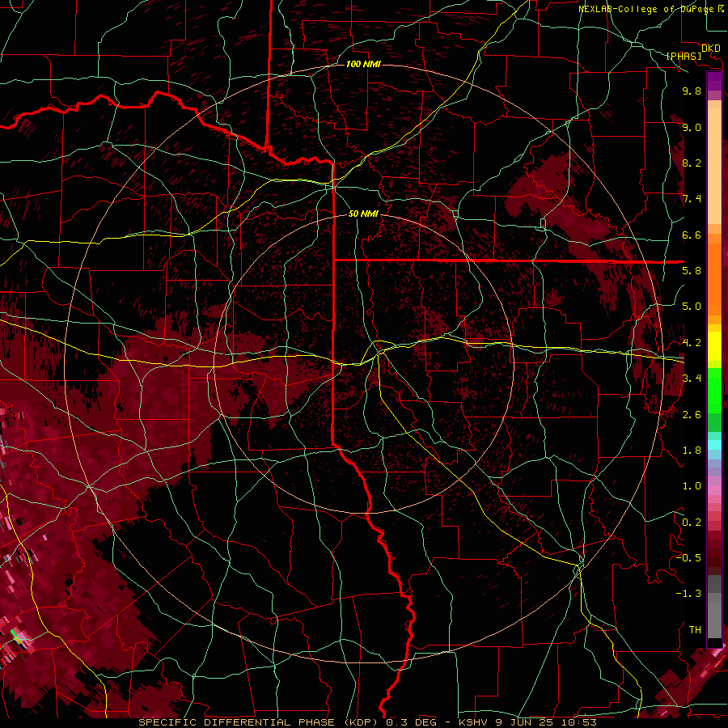Viewport: 728px width, 728px height.
Task: Click the KSHV 9 JUN 25 10:53 timestamp
Action: [x=527, y=722]
